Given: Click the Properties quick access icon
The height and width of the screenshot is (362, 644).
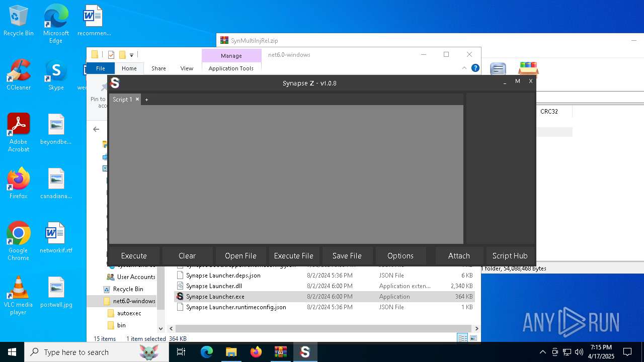Looking at the screenshot, I should click(111, 55).
